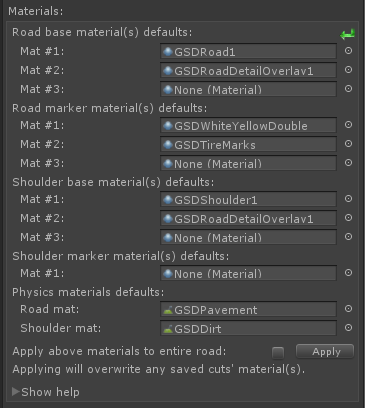Open object picker for Road marker Mat #1
365x408 pixels.
click(348, 125)
